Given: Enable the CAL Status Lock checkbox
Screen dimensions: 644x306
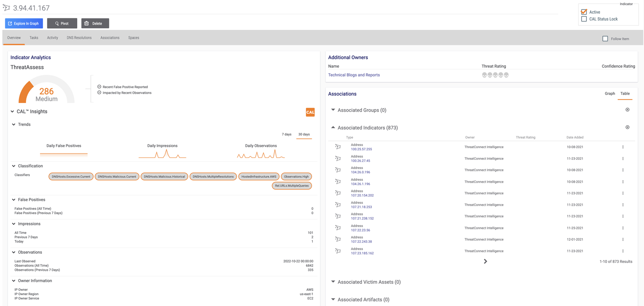Looking at the screenshot, I should click(x=584, y=19).
